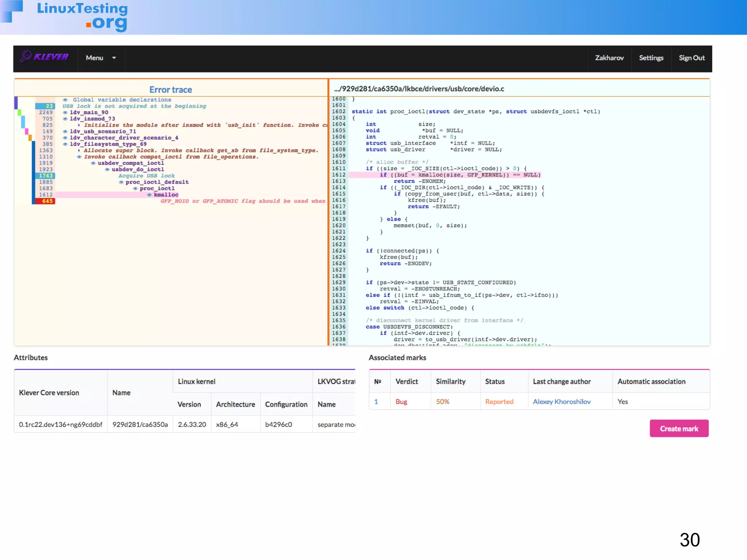Viewport: 747px width, 560px height.
Task: Toggle eye for usbdev_do_ioctl entry
Action: point(107,170)
